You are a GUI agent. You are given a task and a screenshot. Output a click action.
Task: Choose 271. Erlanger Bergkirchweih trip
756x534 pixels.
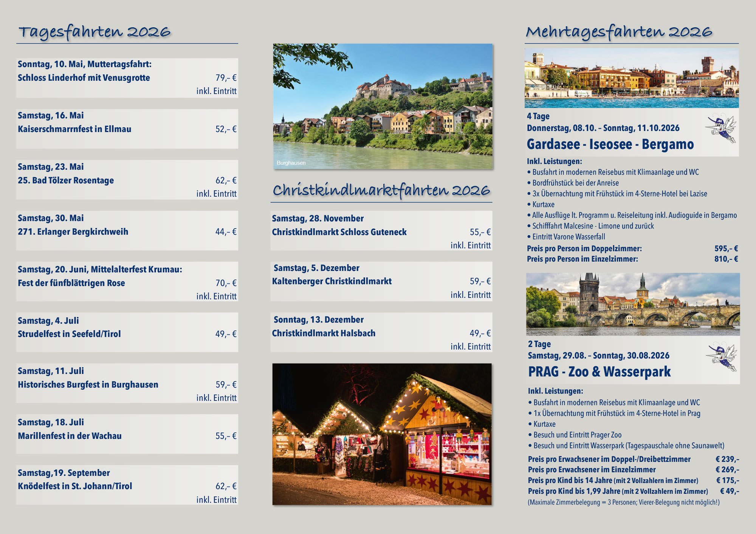73,232
